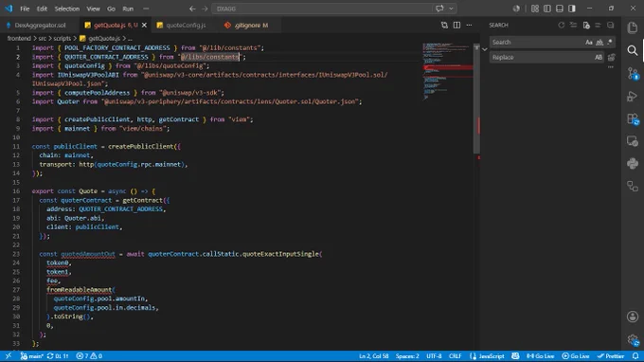Click the Prettier status item

point(611,355)
